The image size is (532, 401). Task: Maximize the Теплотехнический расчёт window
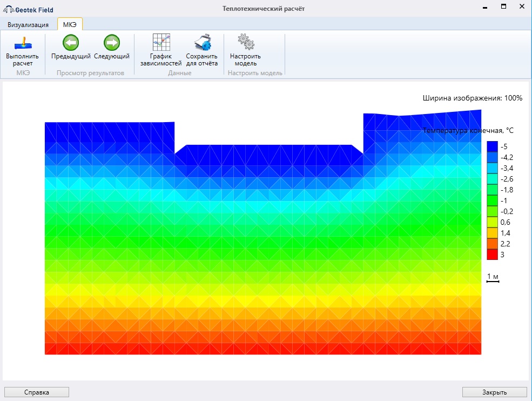point(503,7)
